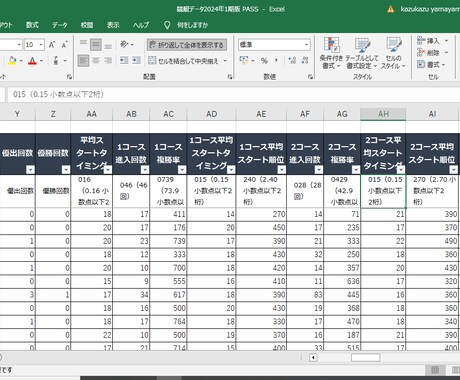Screen dimensions: 460x380
Task: Right-align the cell text
Action: tap(108, 61)
